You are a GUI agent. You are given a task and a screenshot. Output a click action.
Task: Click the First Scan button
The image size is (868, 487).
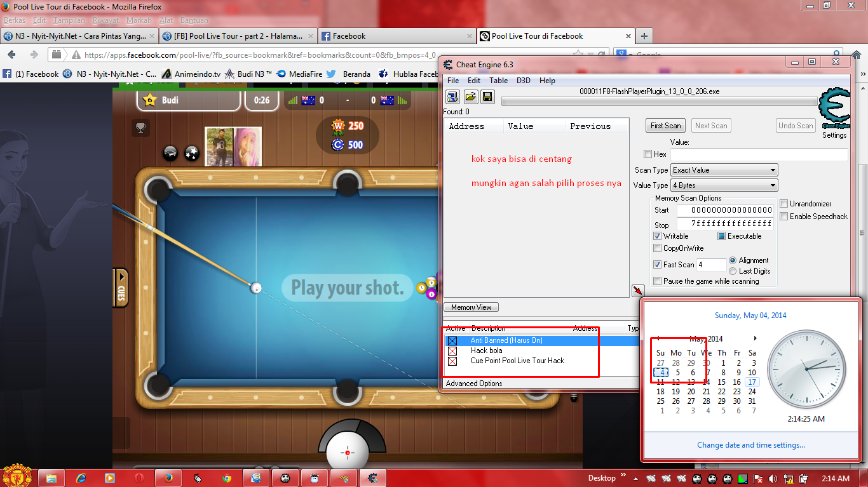(666, 126)
